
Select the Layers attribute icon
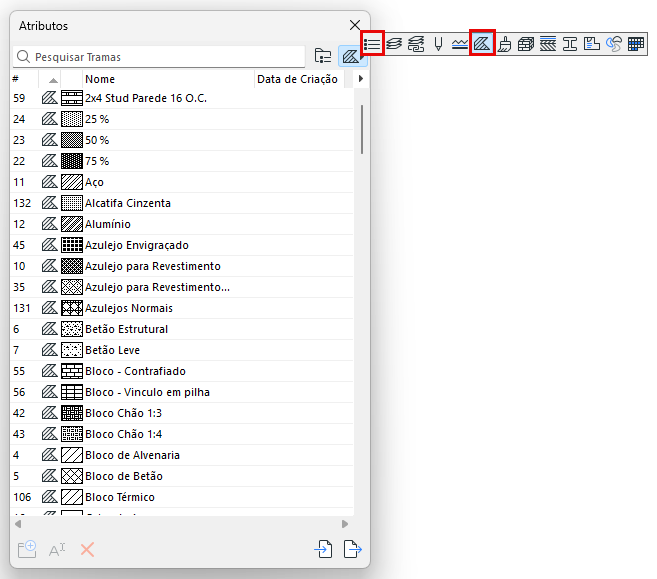pyautogui.click(x=394, y=44)
